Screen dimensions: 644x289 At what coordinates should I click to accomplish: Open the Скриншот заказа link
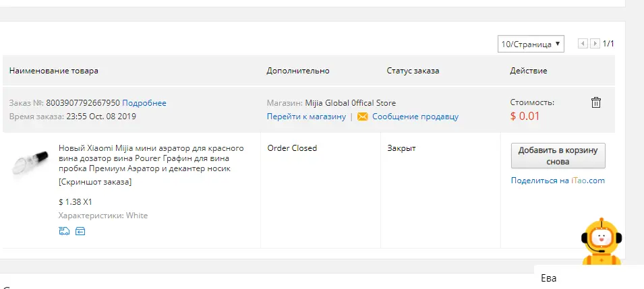[x=95, y=182]
